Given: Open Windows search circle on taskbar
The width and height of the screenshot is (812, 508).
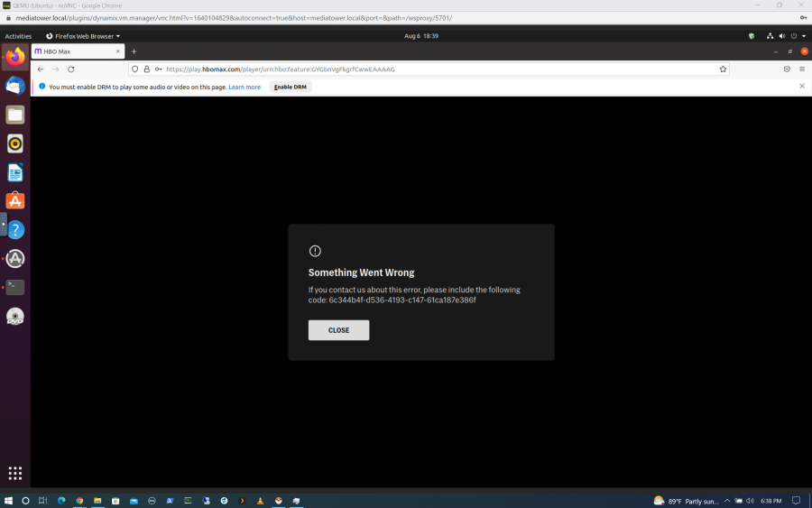Looking at the screenshot, I should [x=25, y=501].
